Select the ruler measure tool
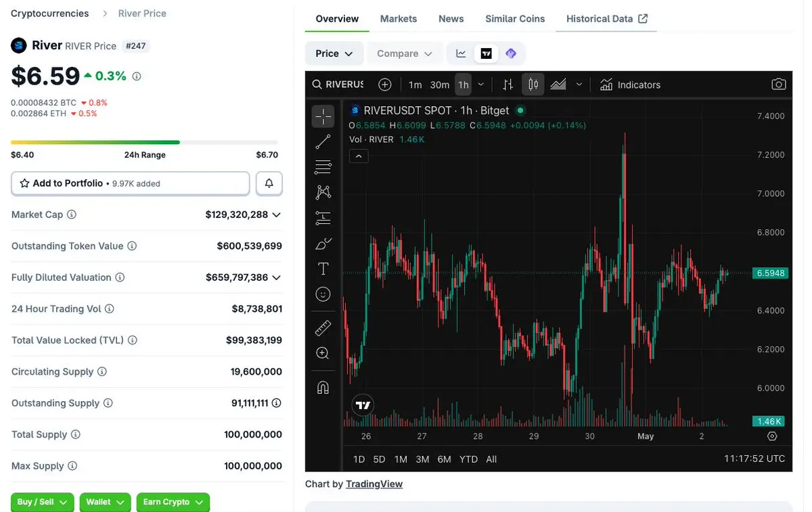Screen dimensions: 812x512 click(x=323, y=328)
